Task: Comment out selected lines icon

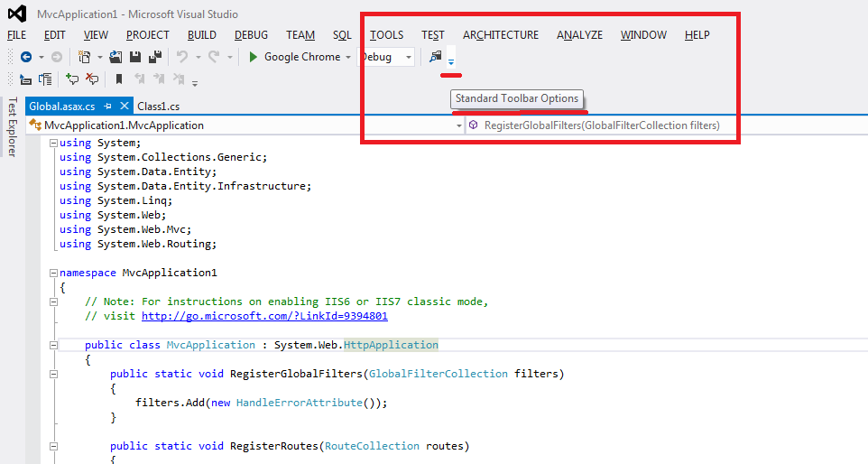Action: click(72, 79)
